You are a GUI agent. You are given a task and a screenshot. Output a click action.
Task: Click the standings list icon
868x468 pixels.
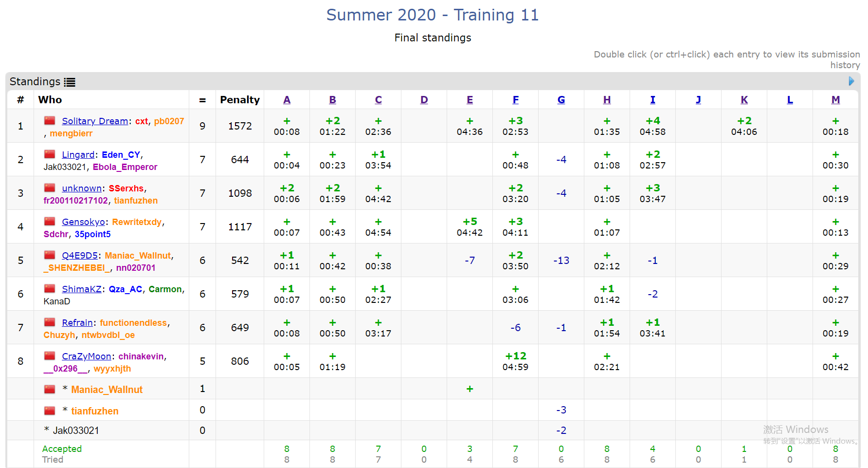[70, 82]
